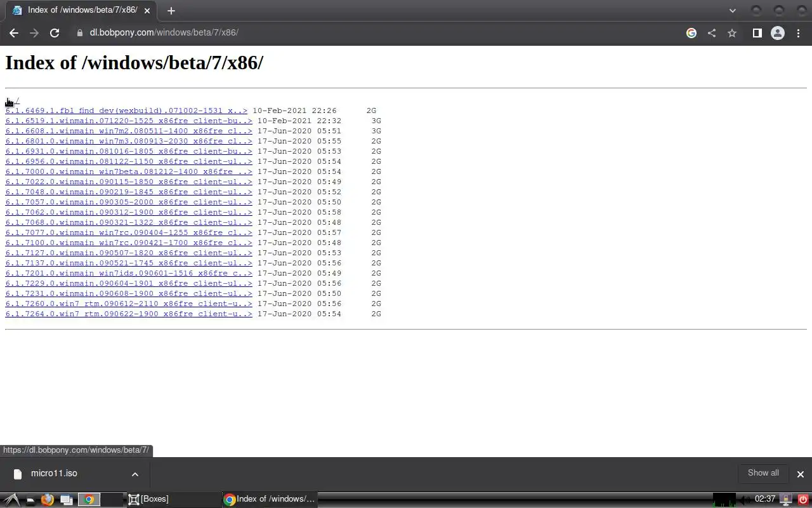Download build 6.1.7048.0 winmain

tap(129, 192)
